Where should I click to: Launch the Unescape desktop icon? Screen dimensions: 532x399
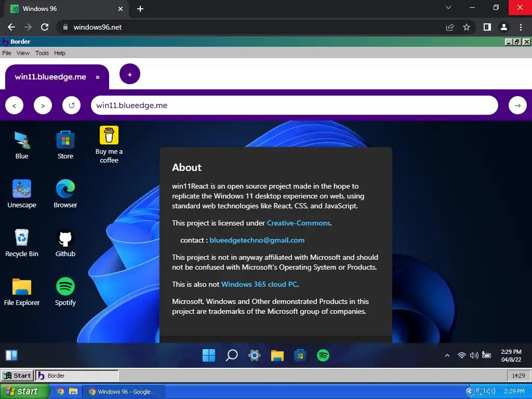pyautogui.click(x=22, y=194)
